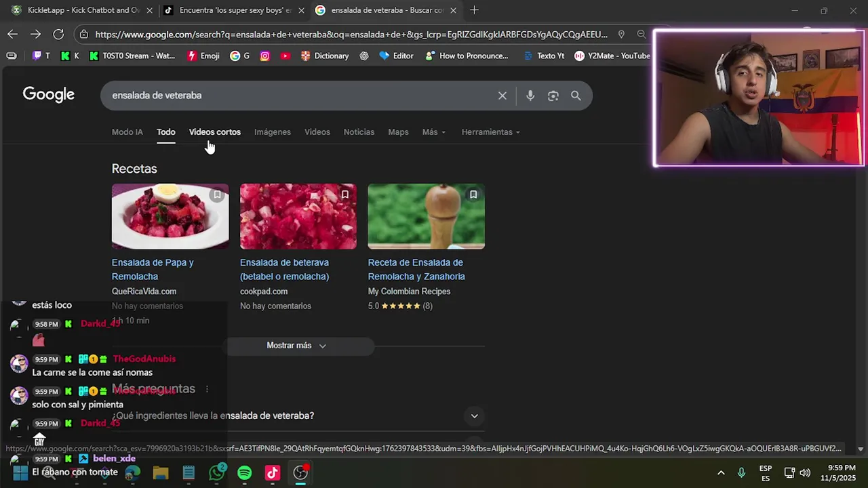Image resolution: width=868 pixels, height=488 pixels.
Task: Open the Ensalada de beterava recipe link
Action: (x=284, y=269)
